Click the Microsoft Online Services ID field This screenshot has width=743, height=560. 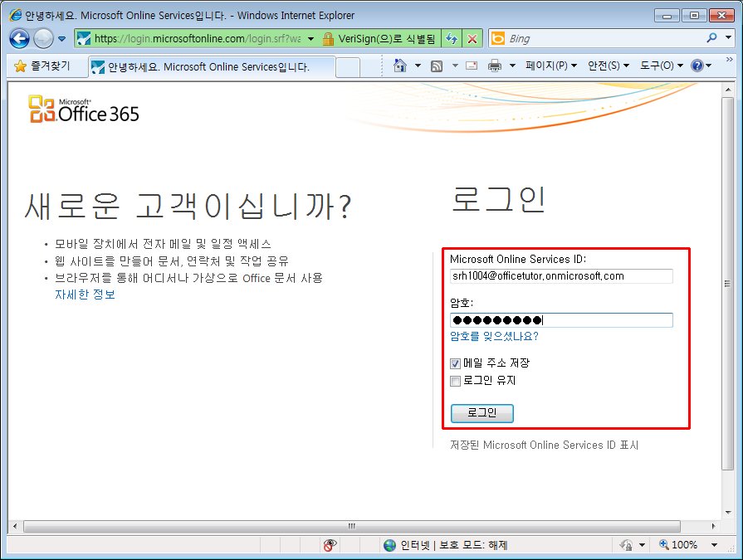[x=561, y=276]
